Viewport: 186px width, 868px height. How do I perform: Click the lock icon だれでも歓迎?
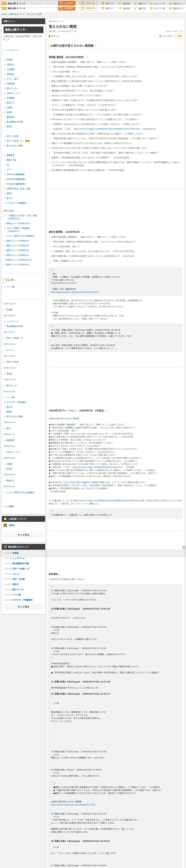[160, 36]
